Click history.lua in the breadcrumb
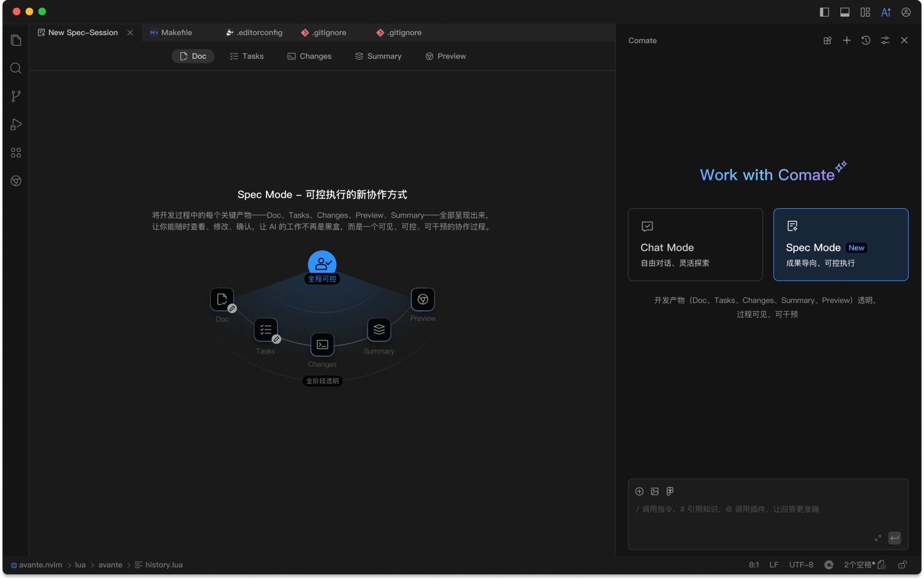This screenshot has width=924, height=580. tap(158, 565)
